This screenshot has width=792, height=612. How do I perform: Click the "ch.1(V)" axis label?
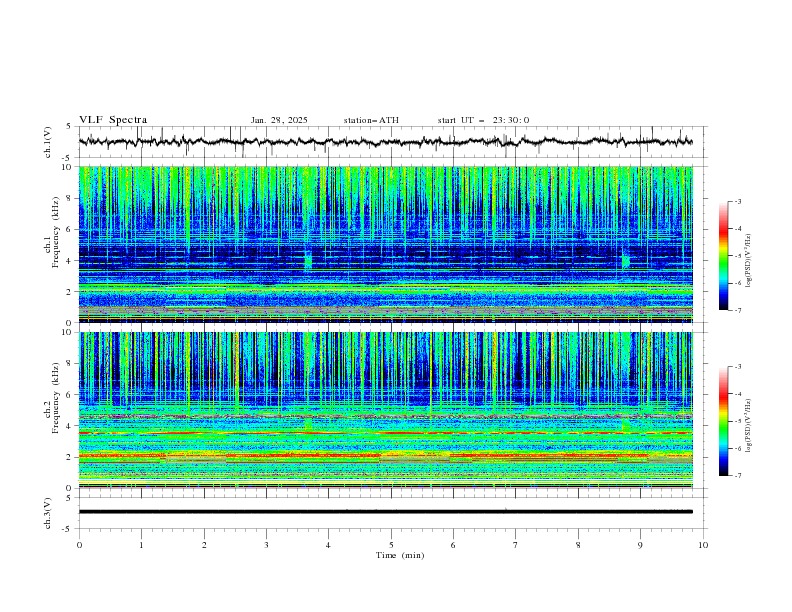point(48,142)
